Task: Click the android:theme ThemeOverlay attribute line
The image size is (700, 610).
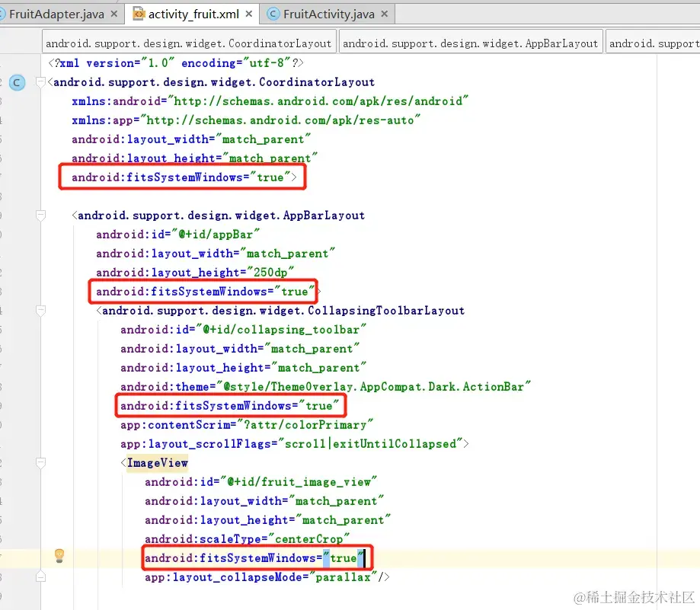Action: [x=325, y=387]
